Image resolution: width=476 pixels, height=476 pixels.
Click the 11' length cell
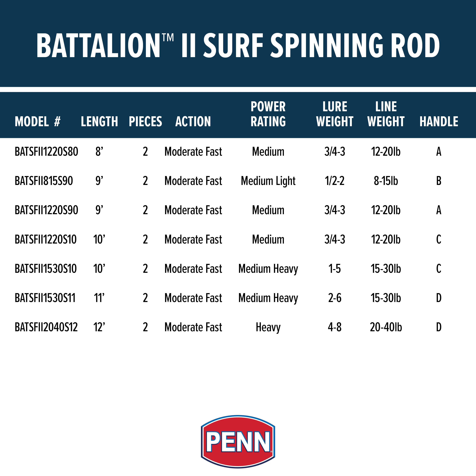coord(99,298)
